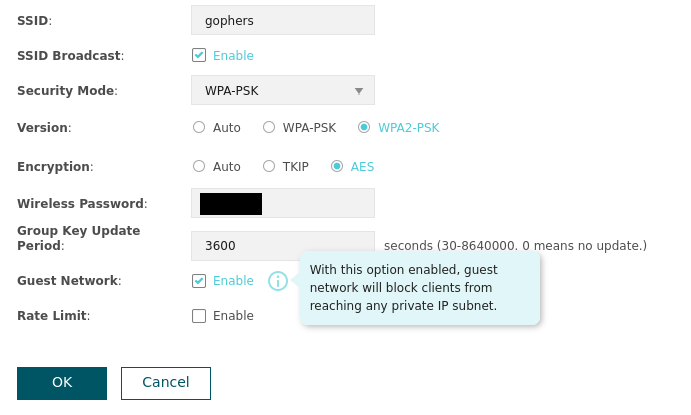Image resolution: width=691 pixels, height=415 pixels.
Task: Edit the Group Key Update Period field
Action: point(282,246)
